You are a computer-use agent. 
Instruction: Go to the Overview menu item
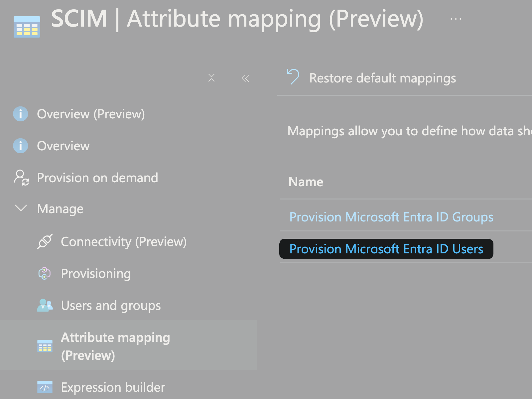click(x=63, y=146)
